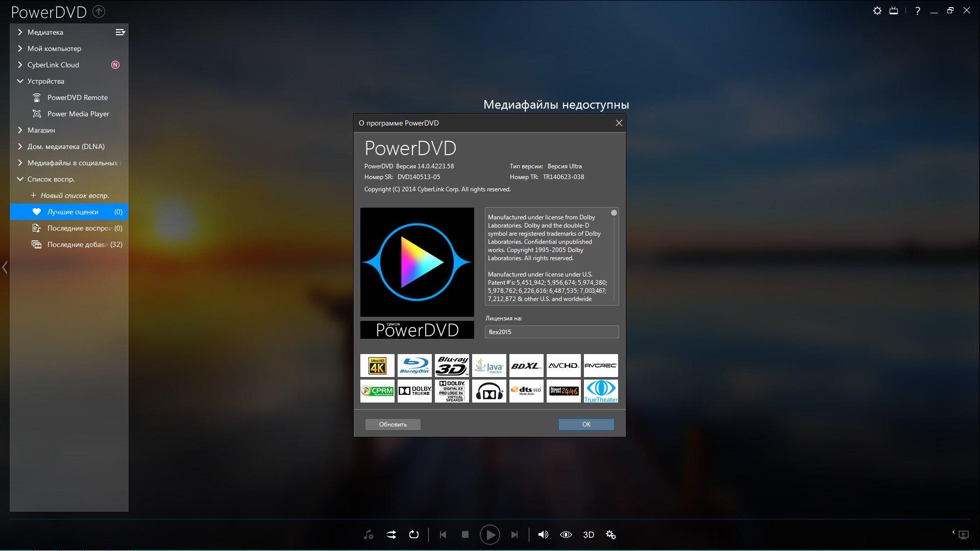The height and width of the screenshot is (551, 980).
Task: Toggle repeat mode
Action: click(414, 535)
